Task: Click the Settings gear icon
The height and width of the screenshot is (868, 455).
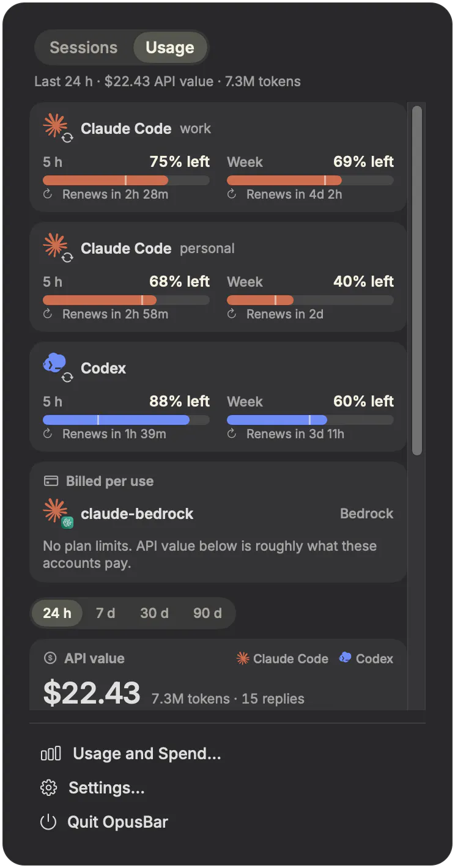Action: coord(48,788)
